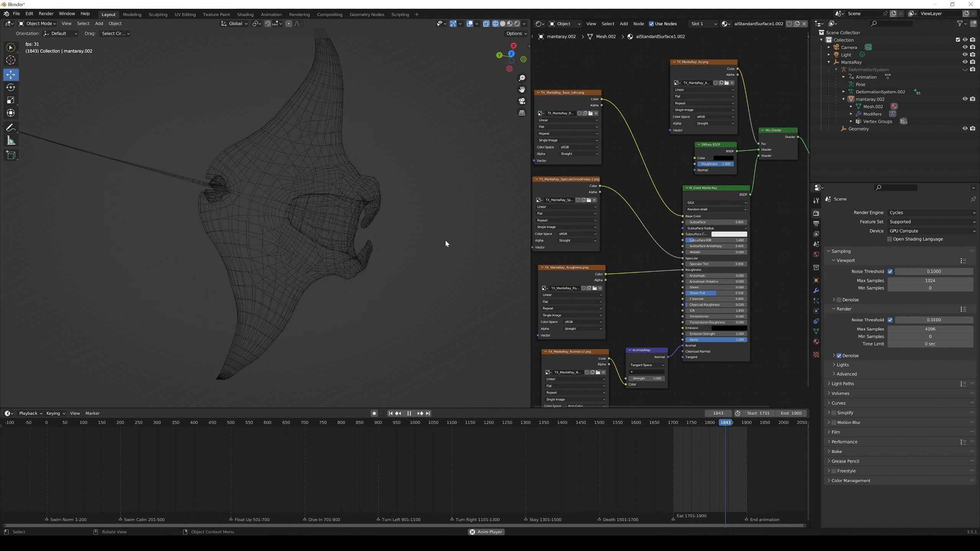Uncheck the Use Nodes checkbox
980x551 pixels.
click(651, 24)
